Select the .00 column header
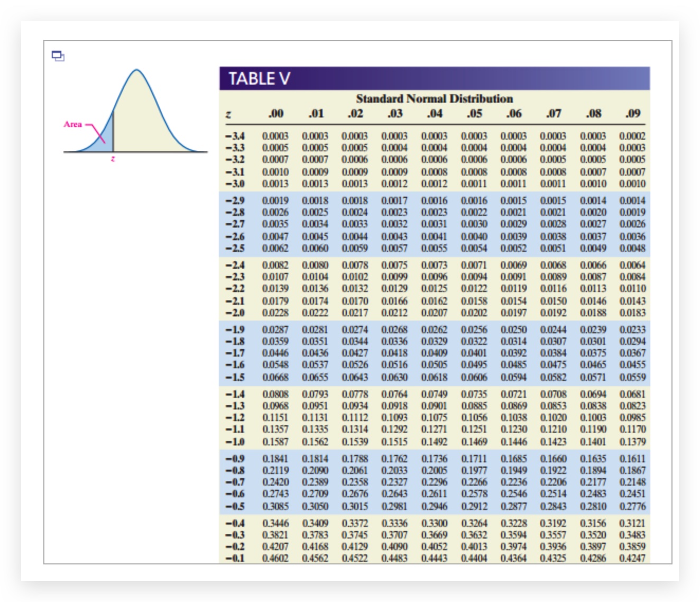700x602 pixels. (275, 113)
